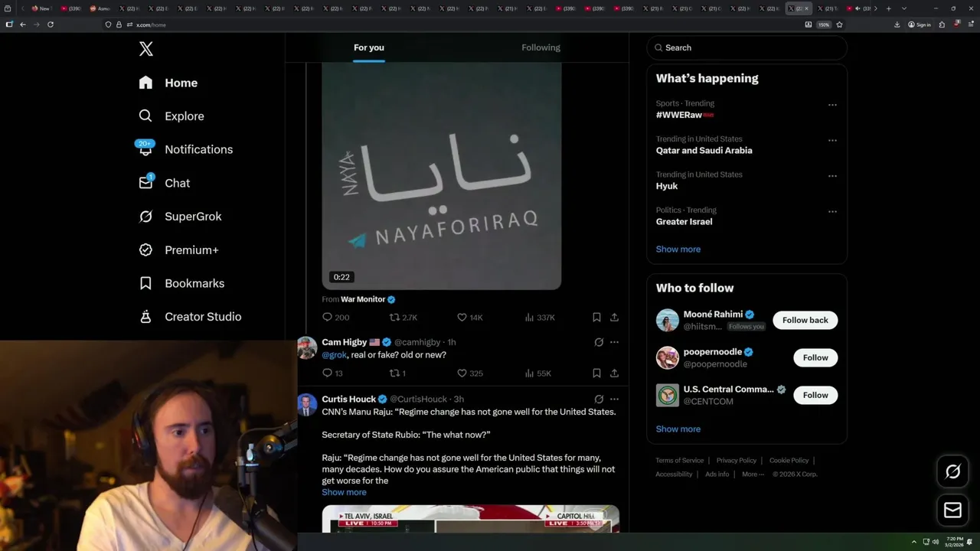The width and height of the screenshot is (980, 551).
Task: Follow back Mooné Rahimi
Action: click(x=805, y=320)
